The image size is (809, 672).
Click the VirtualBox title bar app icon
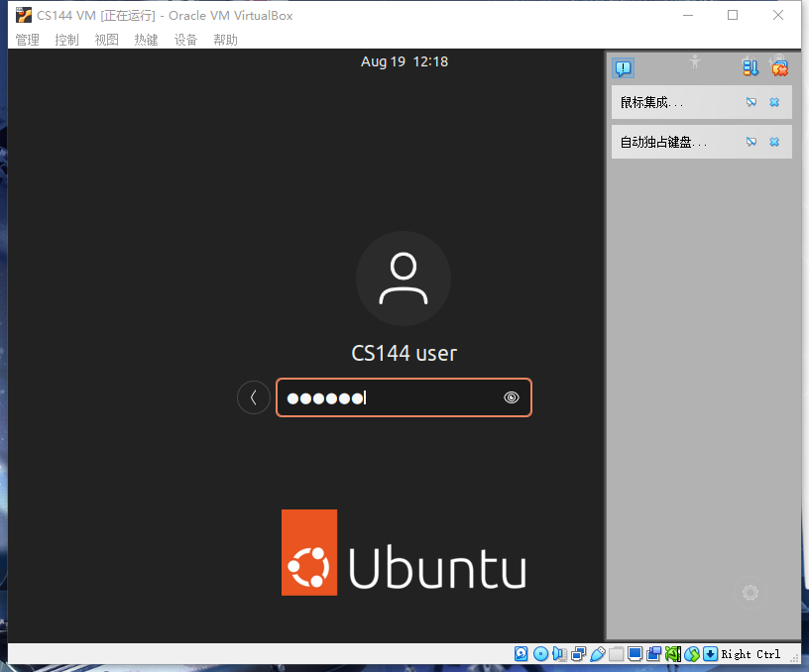coord(24,16)
